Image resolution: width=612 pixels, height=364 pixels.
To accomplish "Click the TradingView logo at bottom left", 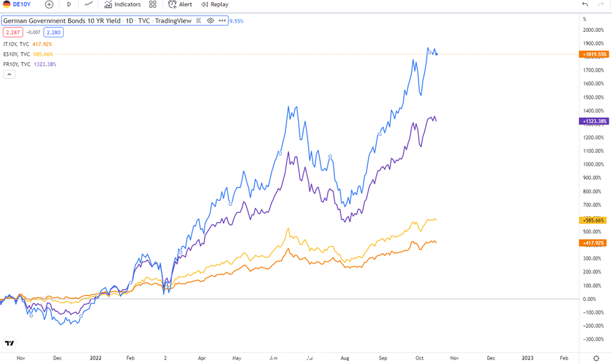I will point(9,343).
